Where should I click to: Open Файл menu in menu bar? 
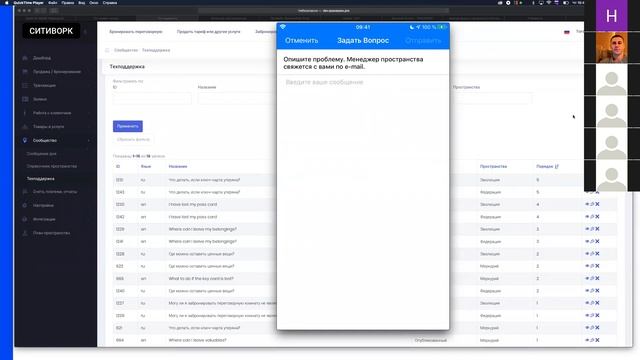coord(53,3)
